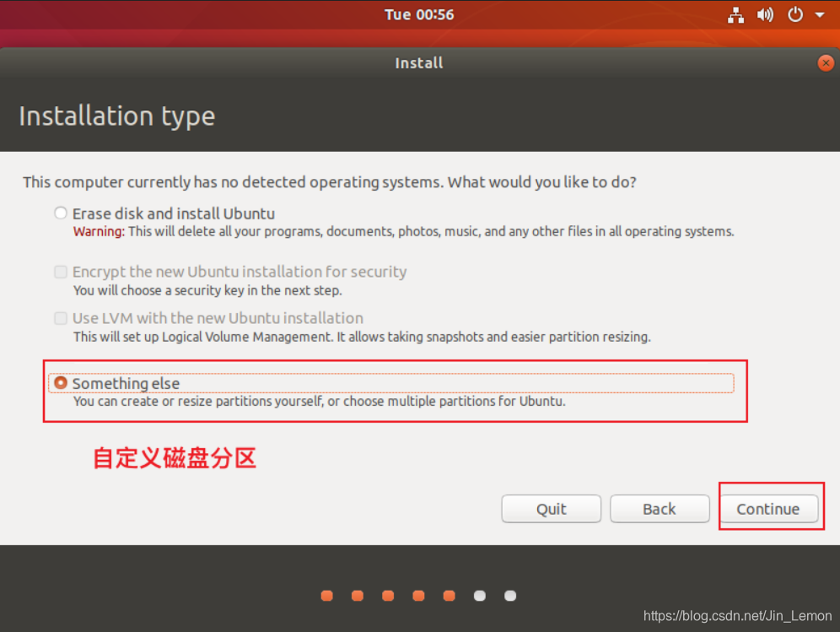Click the Quit button
840x632 pixels.
tap(552, 509)
